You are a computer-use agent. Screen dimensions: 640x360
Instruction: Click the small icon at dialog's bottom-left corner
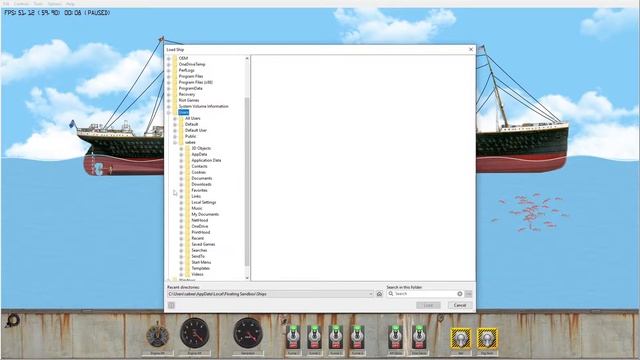[x=171, y=305]
